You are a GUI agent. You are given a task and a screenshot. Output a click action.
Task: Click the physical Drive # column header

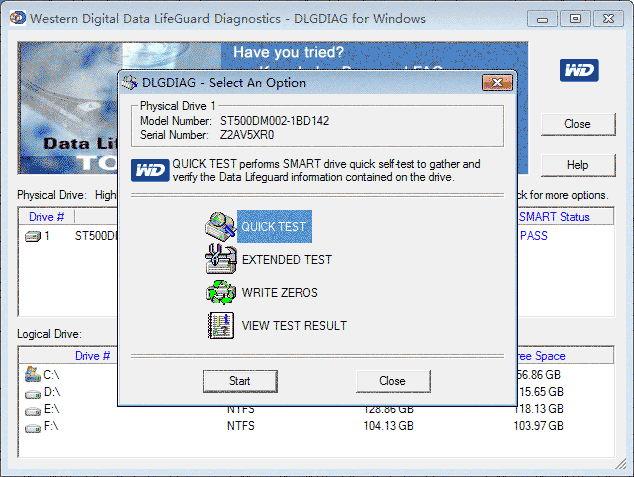point(46,217)
